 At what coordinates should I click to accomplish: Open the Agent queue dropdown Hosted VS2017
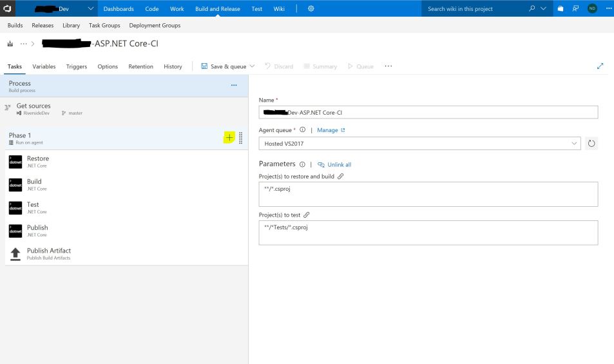pyautogui.click(x=419, y=144)
